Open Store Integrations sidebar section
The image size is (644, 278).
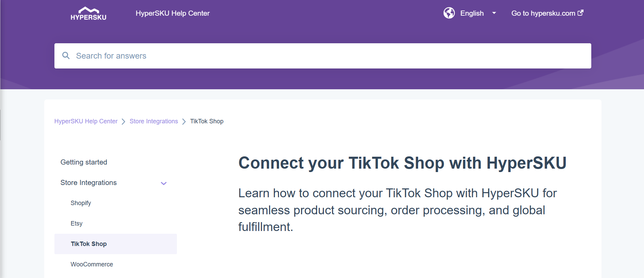coord(88,183)
